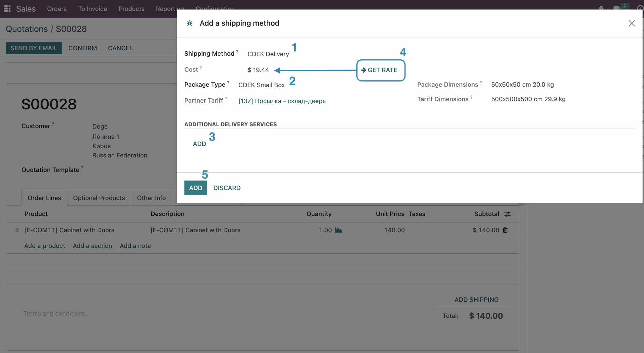Open the Other Info tab

[x=151, y=198]
